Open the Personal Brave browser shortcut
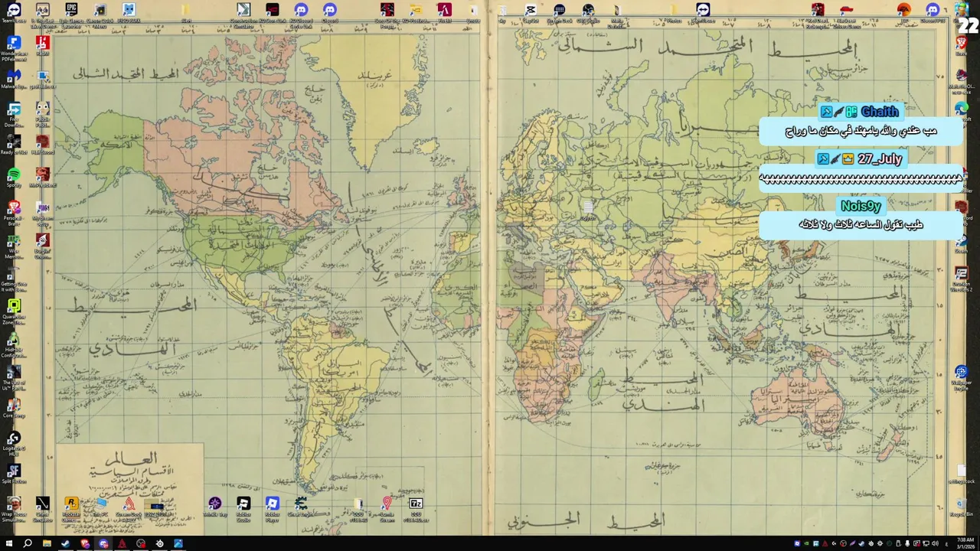This screenshot has height=551, width=980. pos(14,211)
